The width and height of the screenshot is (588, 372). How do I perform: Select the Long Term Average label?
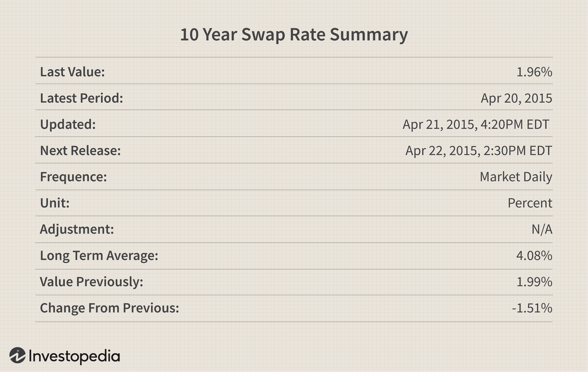point(99,255)
